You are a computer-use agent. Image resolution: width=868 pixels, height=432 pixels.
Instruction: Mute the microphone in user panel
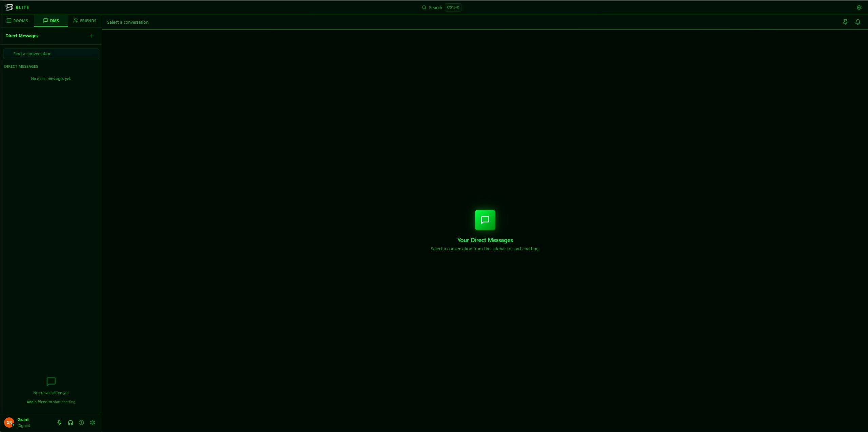tap(59, 423)
